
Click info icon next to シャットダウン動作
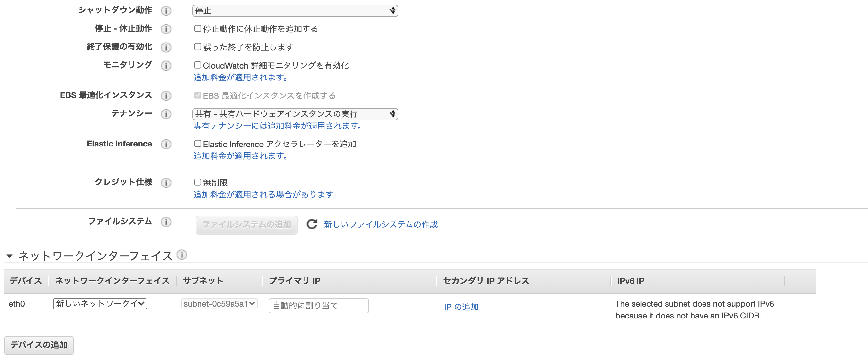point(166,11)
